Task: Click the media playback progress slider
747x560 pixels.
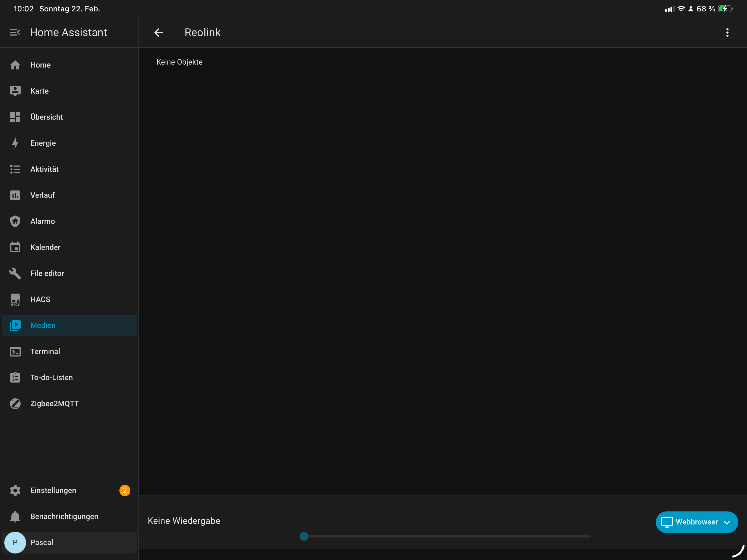Action: tap(445, 536)
